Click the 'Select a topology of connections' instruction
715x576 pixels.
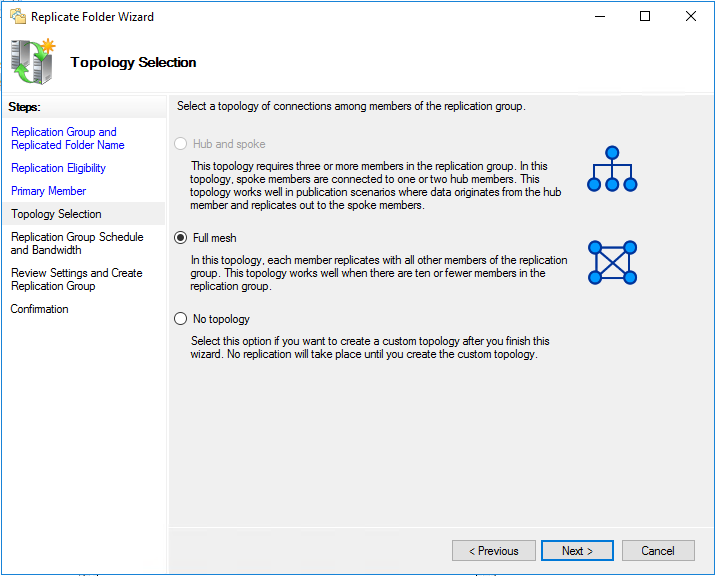click(x=351, y=106)
